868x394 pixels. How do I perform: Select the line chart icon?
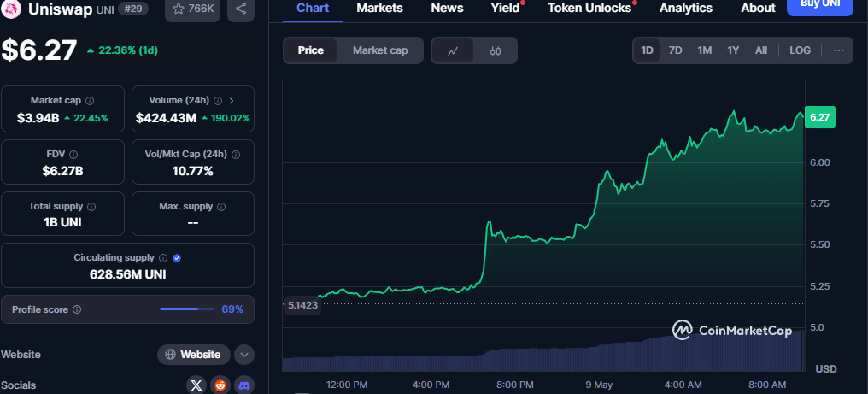coord(453,51)
